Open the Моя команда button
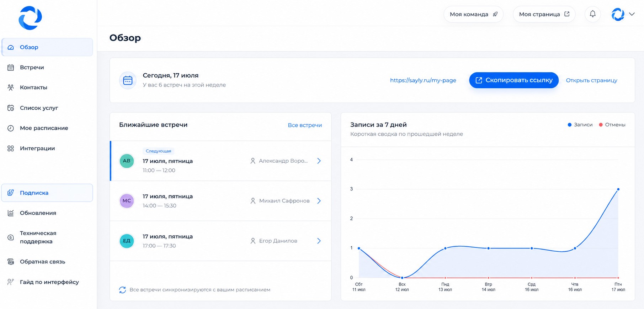 473,14
